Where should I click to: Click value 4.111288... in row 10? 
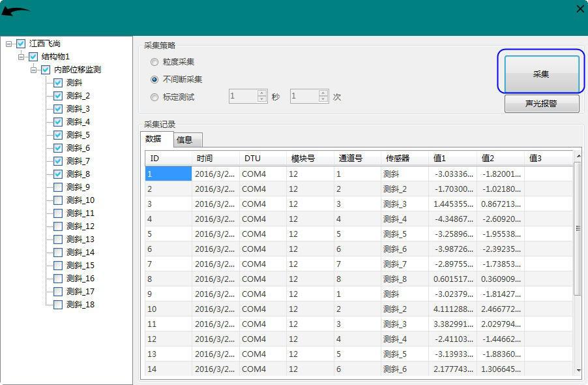click(452, 309)
